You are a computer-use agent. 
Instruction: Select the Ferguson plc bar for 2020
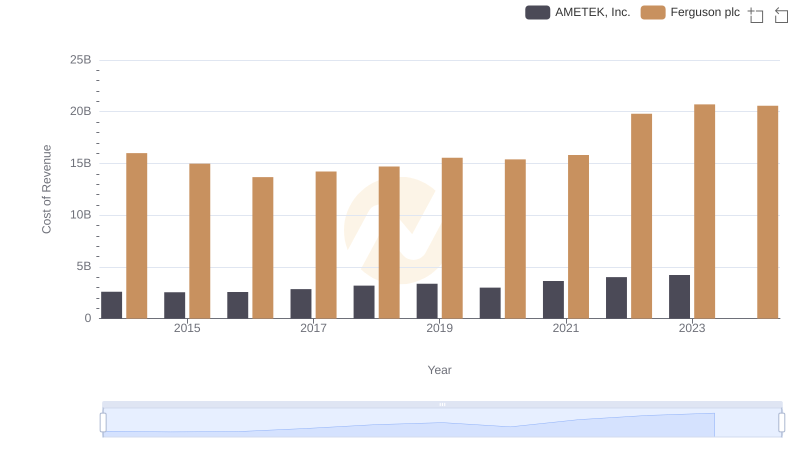click(x=515, y=239)
